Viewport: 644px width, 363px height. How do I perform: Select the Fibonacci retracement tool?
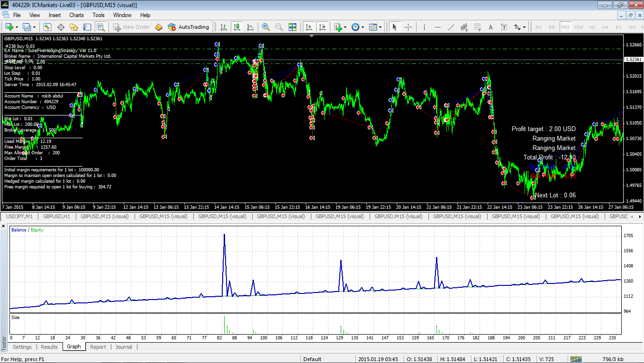(x=477, y=27)
